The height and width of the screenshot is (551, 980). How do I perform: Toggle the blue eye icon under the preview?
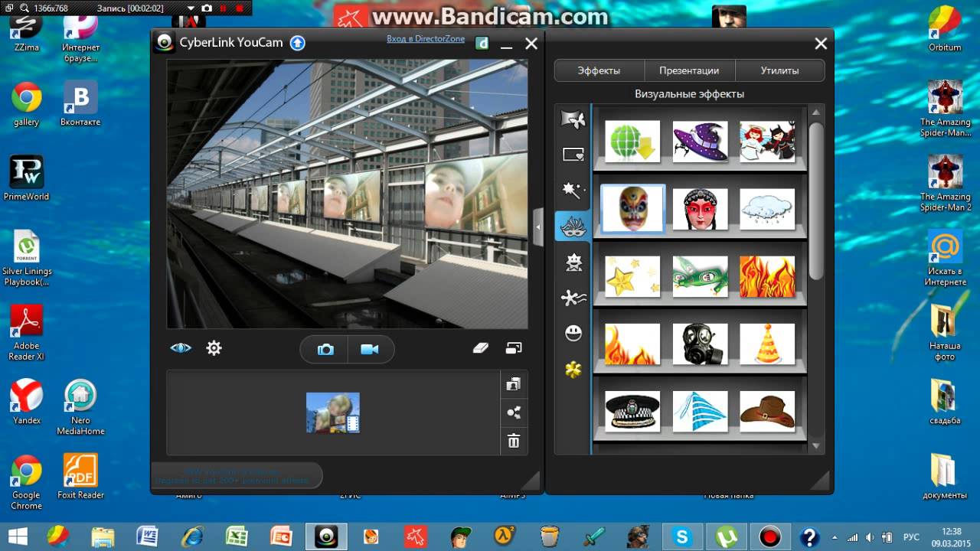181,348
